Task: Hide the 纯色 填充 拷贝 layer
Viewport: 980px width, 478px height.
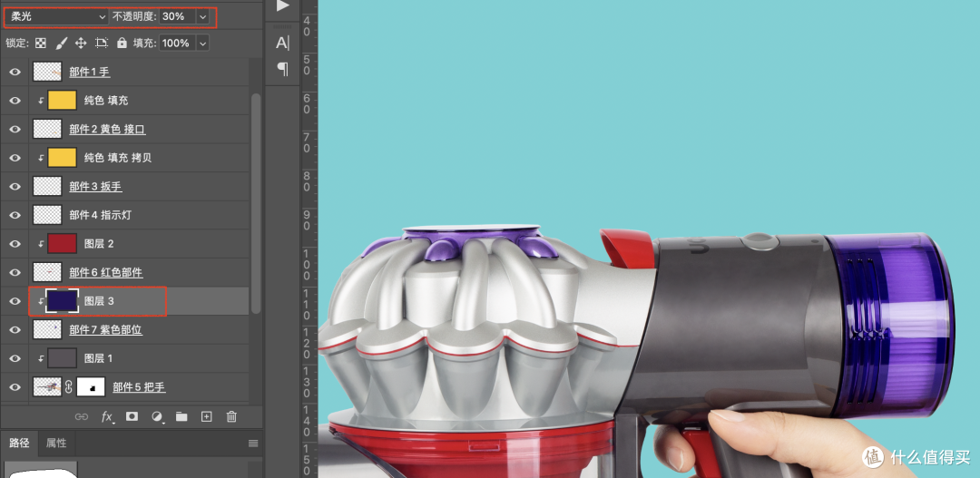Action: (x=15, y=158)
